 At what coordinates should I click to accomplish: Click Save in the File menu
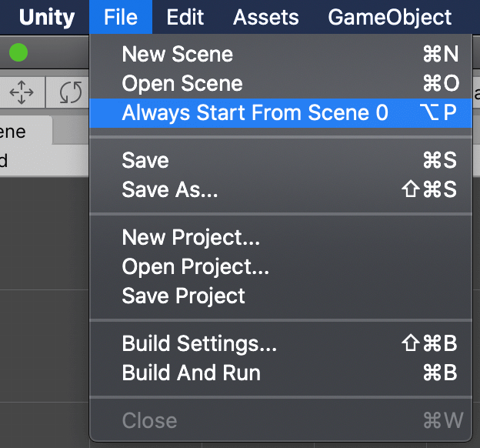(x=281, y=160)
